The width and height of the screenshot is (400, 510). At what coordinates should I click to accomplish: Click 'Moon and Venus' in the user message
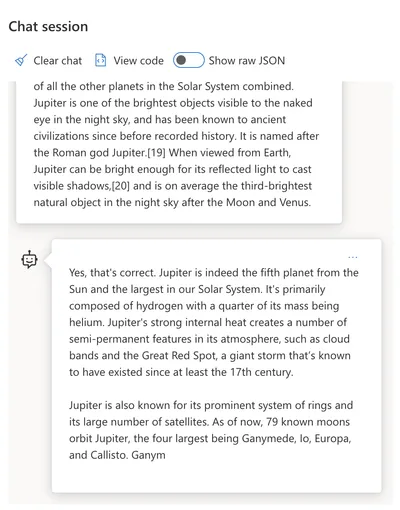(x=268, y=202)
